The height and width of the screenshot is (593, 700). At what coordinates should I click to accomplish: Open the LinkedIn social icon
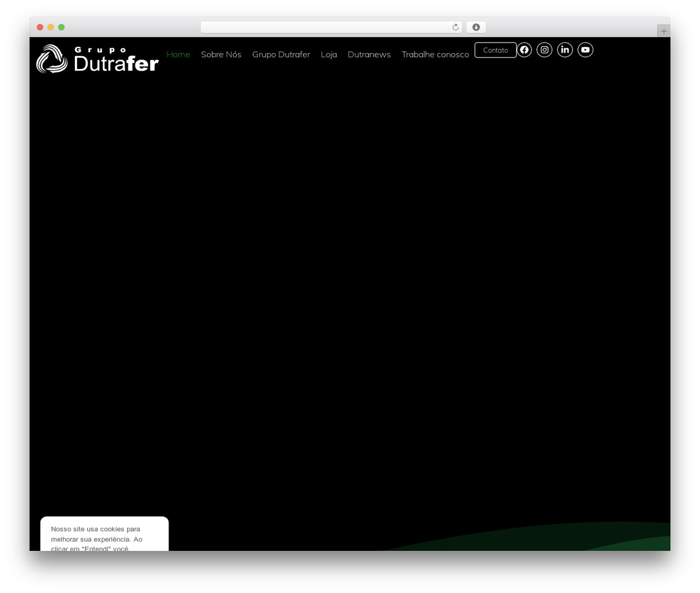[x=565, y=50]
